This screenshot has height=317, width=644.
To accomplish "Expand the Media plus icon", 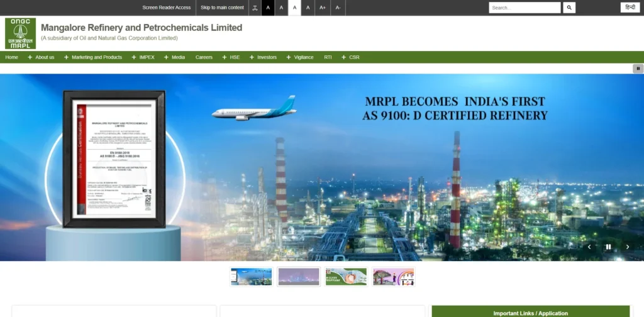I will click(166, 57).
